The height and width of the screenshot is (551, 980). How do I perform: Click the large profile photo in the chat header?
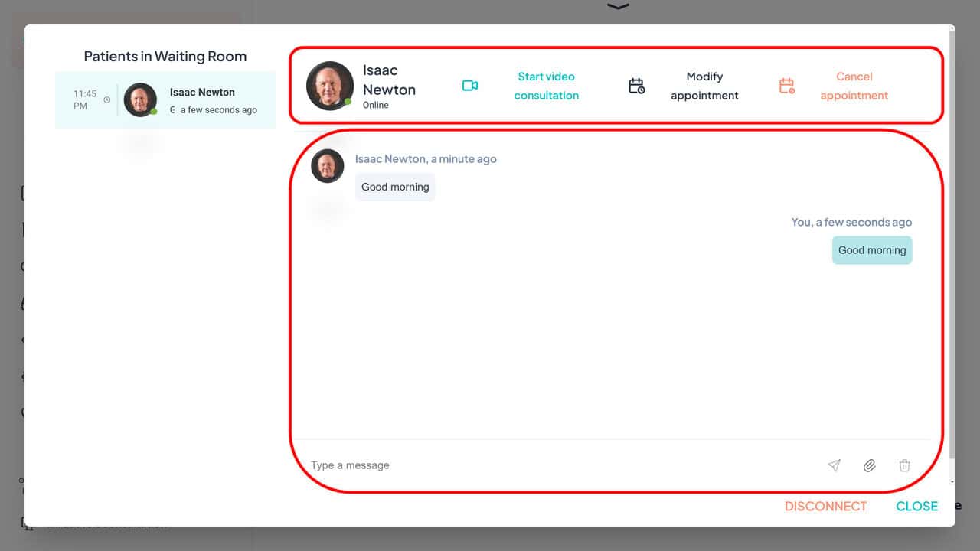330,86
